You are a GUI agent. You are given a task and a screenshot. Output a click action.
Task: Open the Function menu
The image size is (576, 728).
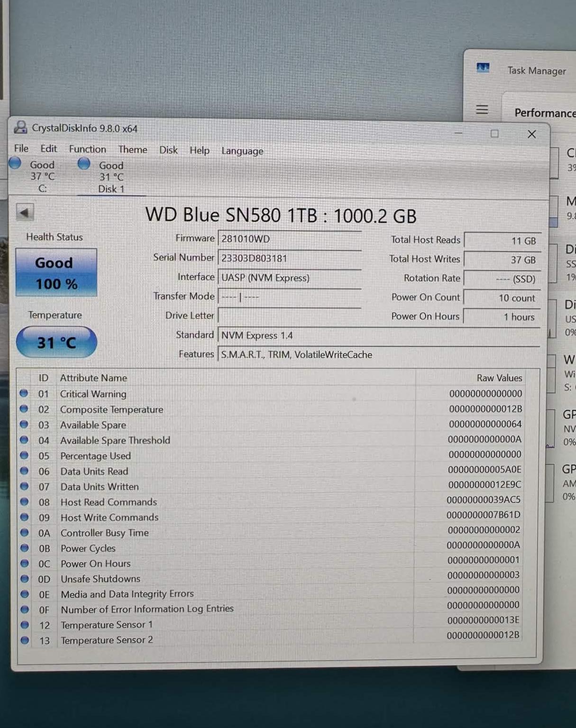(88, 149)
